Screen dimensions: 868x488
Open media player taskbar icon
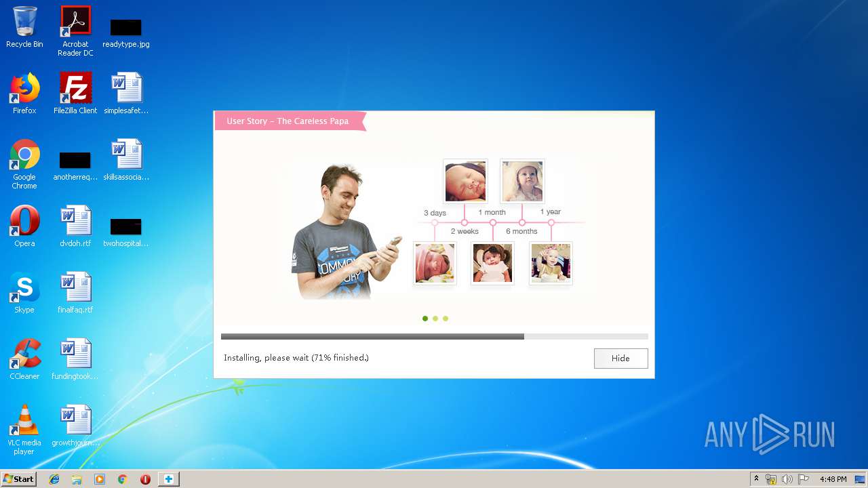pos(100,479)
